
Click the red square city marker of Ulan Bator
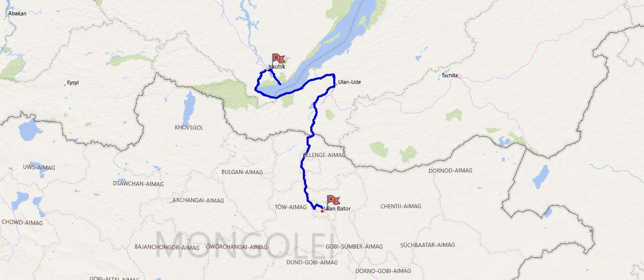pos(322,211)
